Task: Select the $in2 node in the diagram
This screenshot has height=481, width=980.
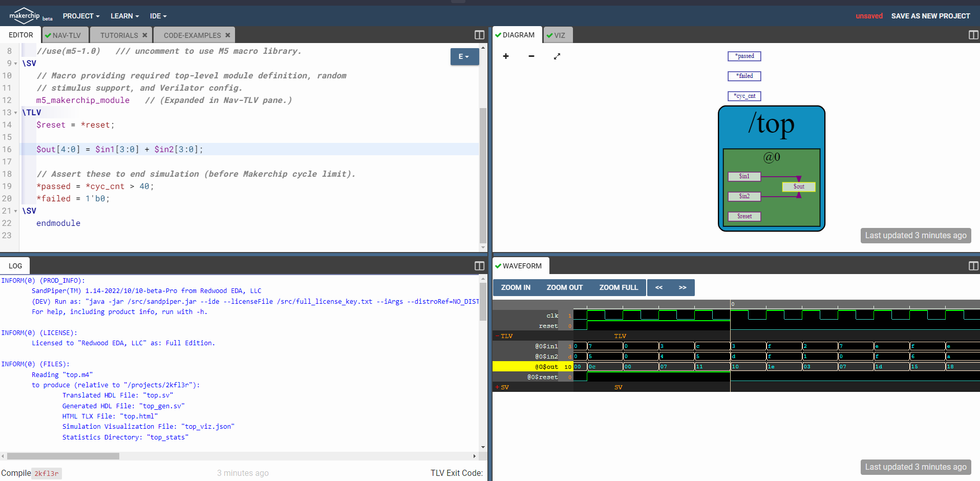Action: 744,196
